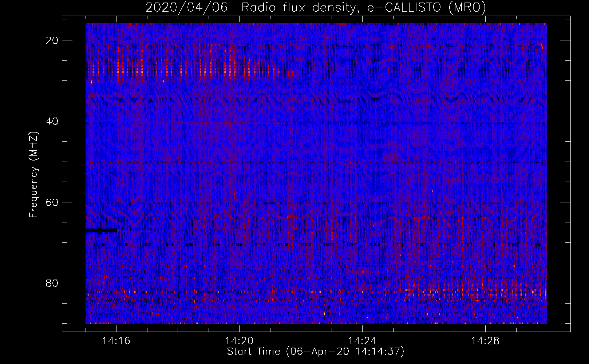This screenshot has width=589, height=364.
Task: Click the plot title "Radio flux density, e-CALLISTO (MRO)"
Action: point(364,7)
